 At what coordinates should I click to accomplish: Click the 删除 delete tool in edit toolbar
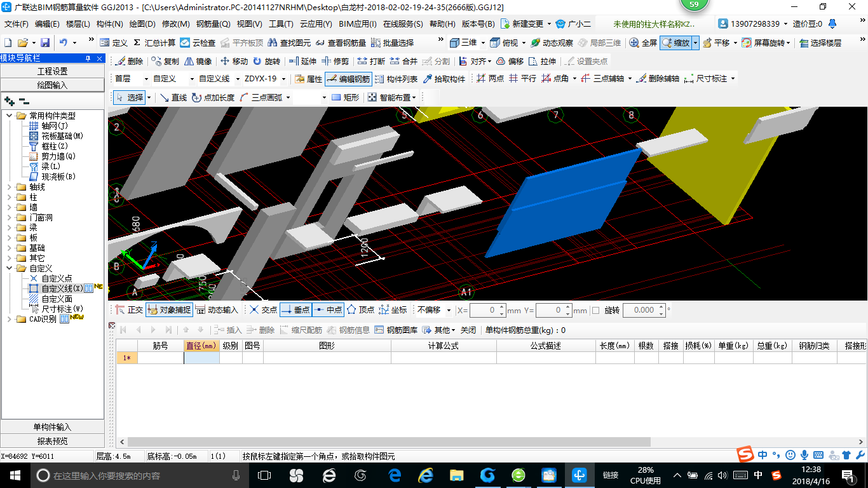[x=129, y=61]
